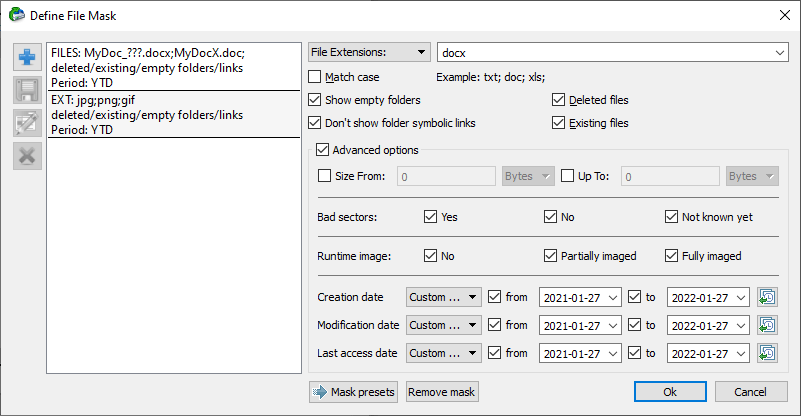Expand Creation date Custom period dropdown
The width and height of the screenshot is (801, 416).
pyautogui.click(x=443, y=297)
